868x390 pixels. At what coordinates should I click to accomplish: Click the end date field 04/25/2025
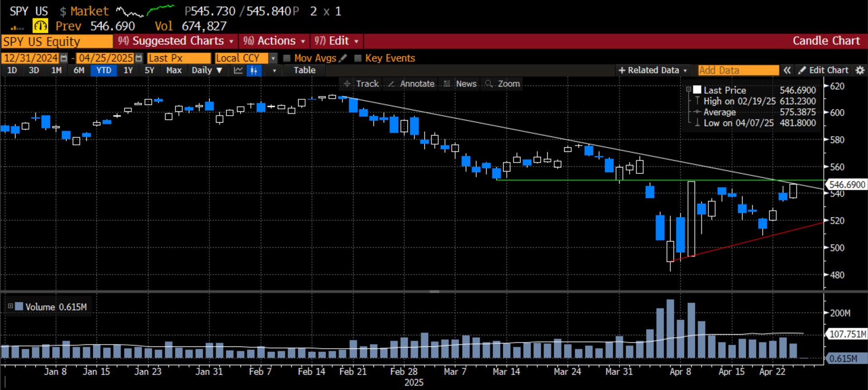[x=106, y=58]
